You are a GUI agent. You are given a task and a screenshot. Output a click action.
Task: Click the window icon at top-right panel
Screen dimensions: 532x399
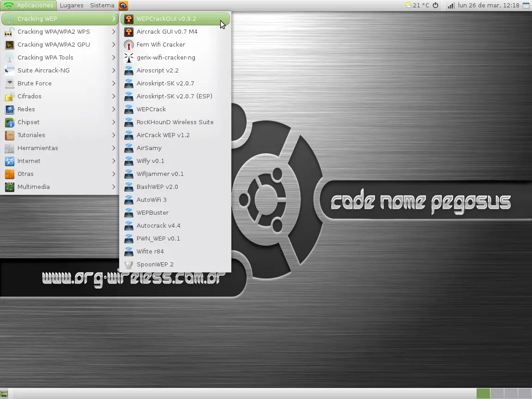tap(526, 6)
